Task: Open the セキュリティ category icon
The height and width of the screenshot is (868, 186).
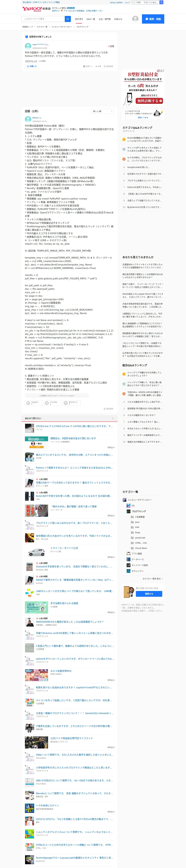Action: (x=128, y=571)
